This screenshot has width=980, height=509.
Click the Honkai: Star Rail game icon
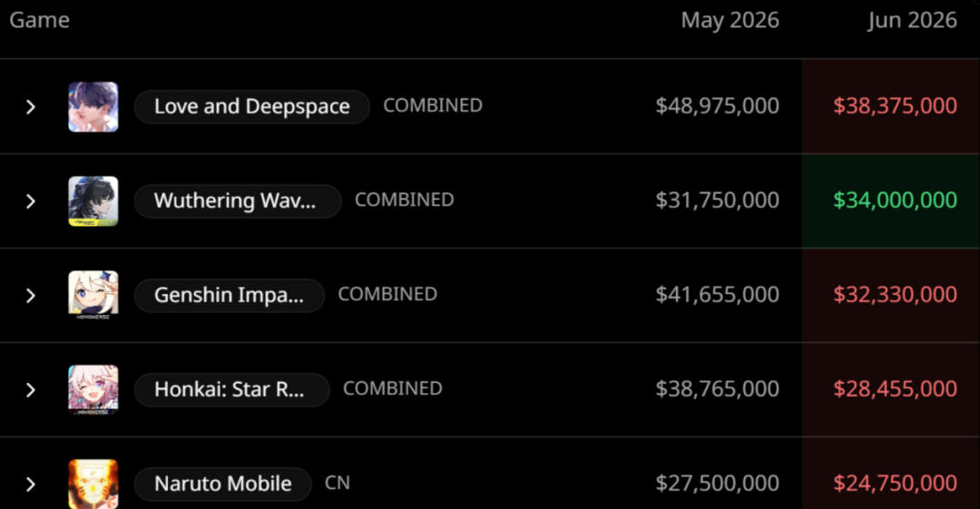(x=93, y=389)
